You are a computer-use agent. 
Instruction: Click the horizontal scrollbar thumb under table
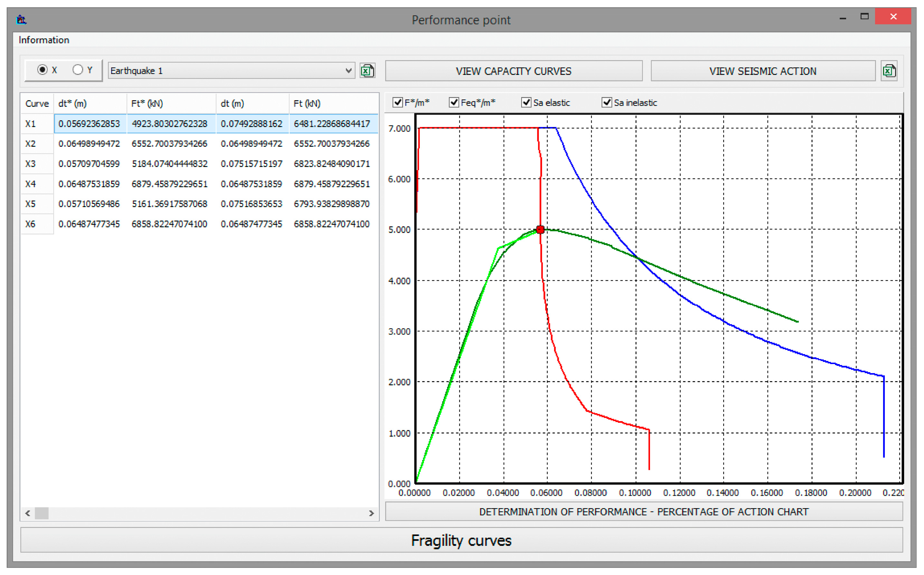41,513
